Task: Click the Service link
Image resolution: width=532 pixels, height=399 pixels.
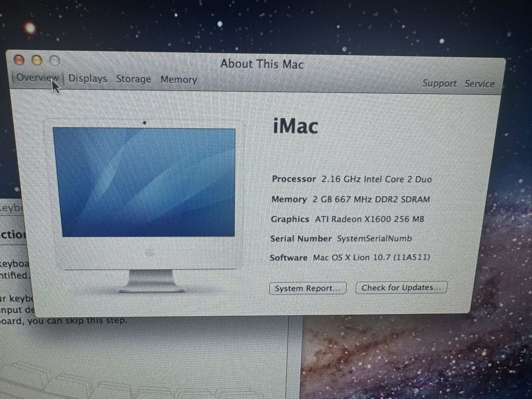Action: (x=479, y=84)
